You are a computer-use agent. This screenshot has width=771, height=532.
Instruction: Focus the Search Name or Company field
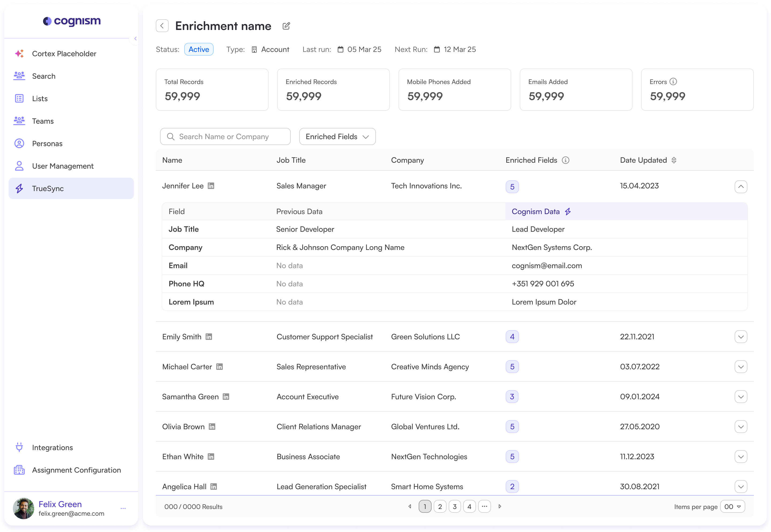(225, 137)
